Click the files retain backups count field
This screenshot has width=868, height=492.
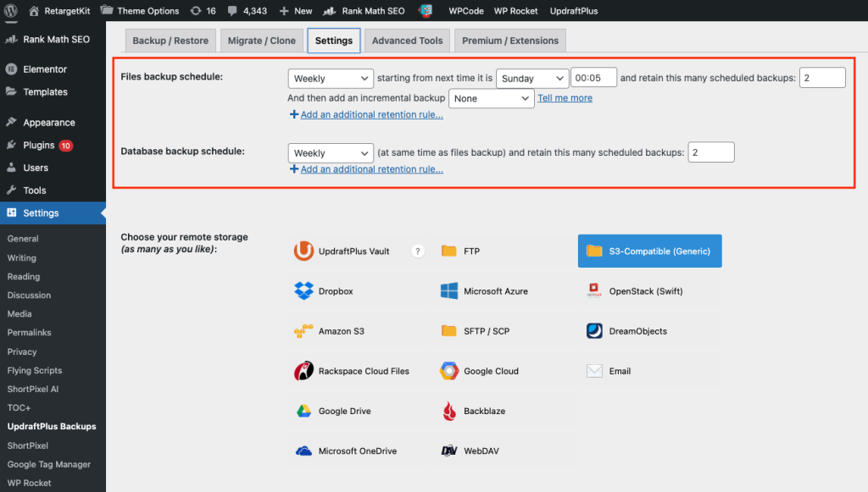pyautogui.click(x=822, y=77)
